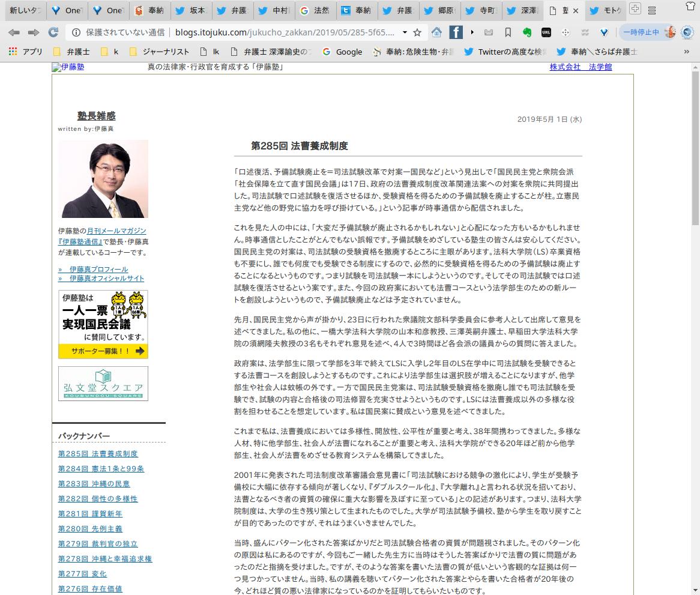This screenshot has width=700, height=595.
Task: Open the k bookmark folder
Action: 109,52
